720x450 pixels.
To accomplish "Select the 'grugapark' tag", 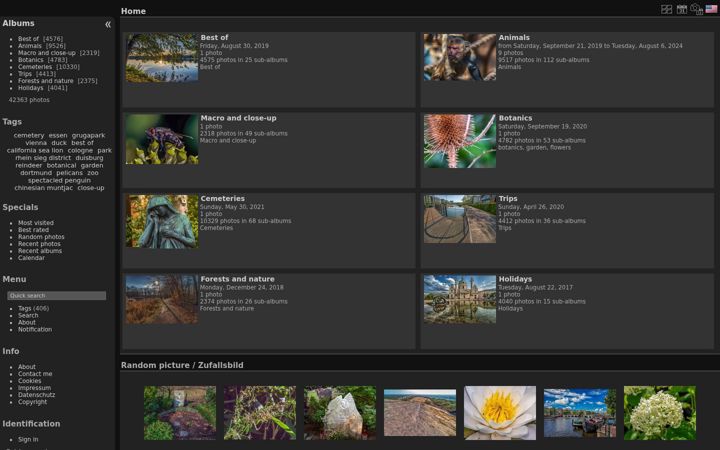I will [x=88, y=135].
